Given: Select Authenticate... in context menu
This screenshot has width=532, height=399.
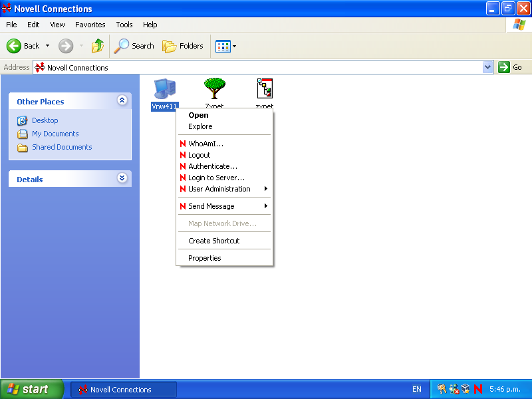Looking at the screenshot, I should (x=224, y=166).
